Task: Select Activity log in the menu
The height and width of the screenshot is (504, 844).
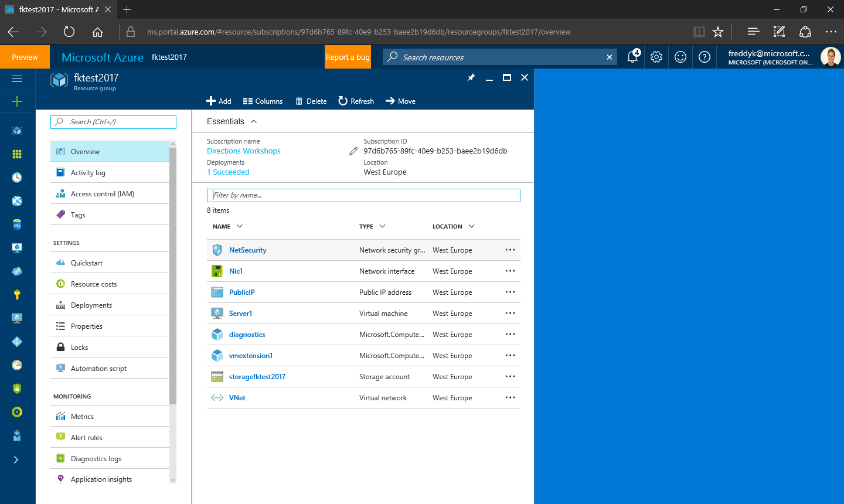Action: pos(88,173)
